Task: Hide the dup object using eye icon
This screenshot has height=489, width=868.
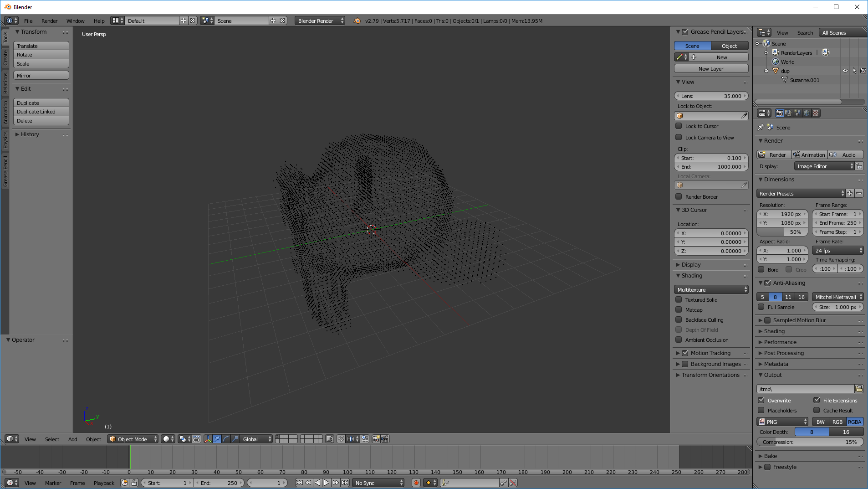Action: (845, 71)
